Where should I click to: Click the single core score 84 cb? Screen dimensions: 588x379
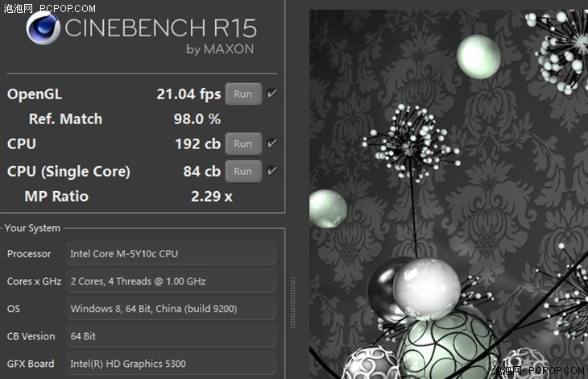pyautogui.click(x=201, y=172)
